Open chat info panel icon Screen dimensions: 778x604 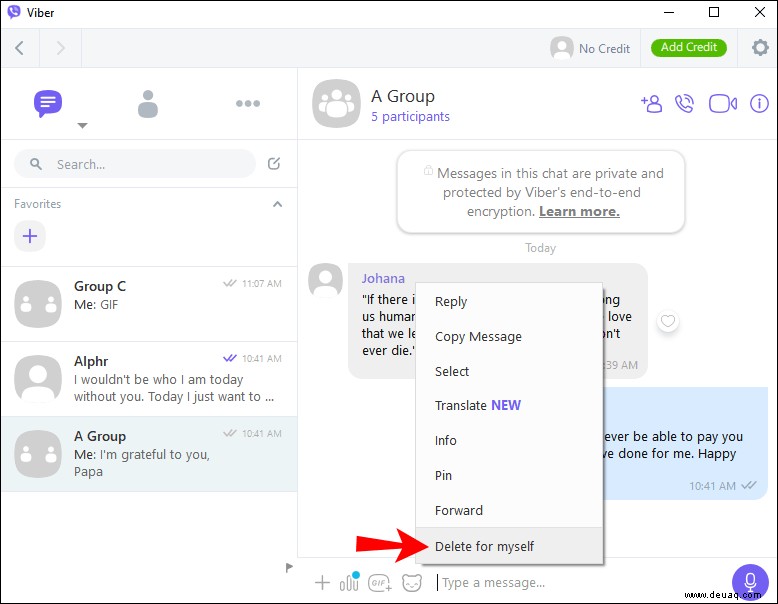(x=759, y=104)
